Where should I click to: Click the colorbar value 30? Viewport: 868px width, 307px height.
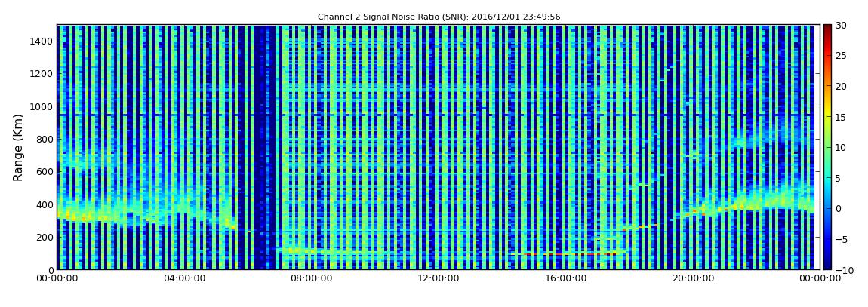pos(842,25)
